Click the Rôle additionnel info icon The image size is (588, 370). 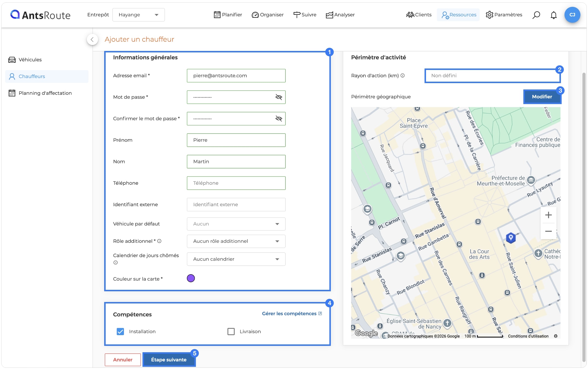(159, 241)
